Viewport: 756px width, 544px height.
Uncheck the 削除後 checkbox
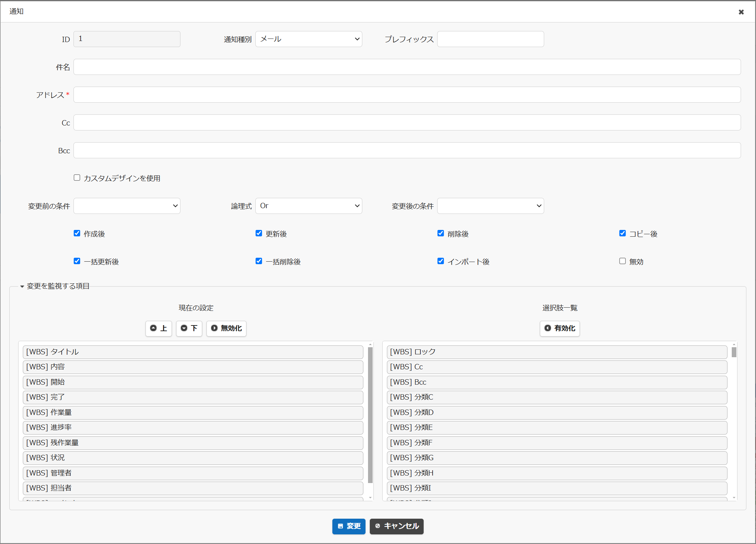pos(441,233)
